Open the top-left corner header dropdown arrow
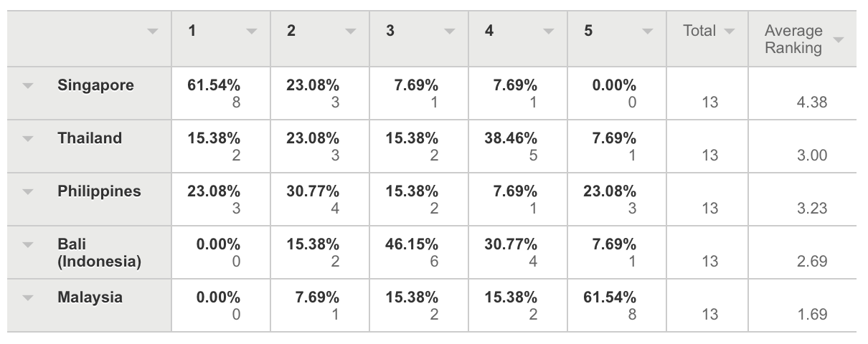 (152, 32)
